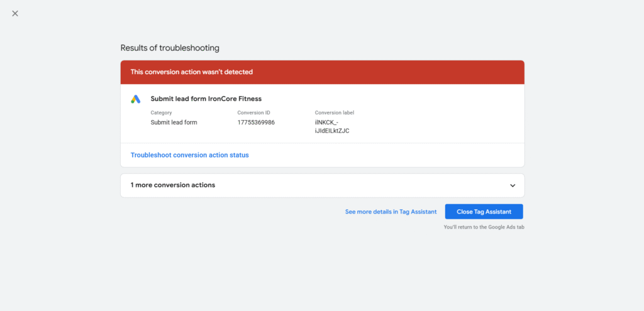Screen dimensions: 644x311
Task: Expand the chevron for more conversion actions
Action: [513, 185]
